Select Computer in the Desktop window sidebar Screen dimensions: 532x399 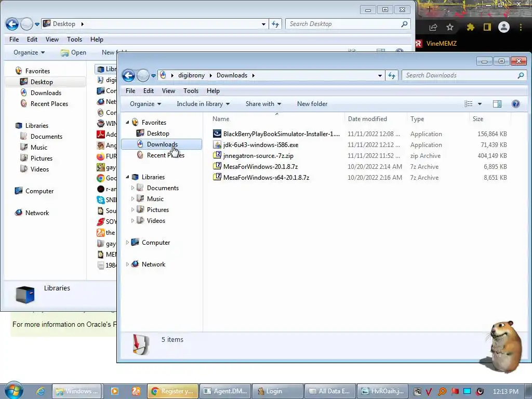coord(39,191)
